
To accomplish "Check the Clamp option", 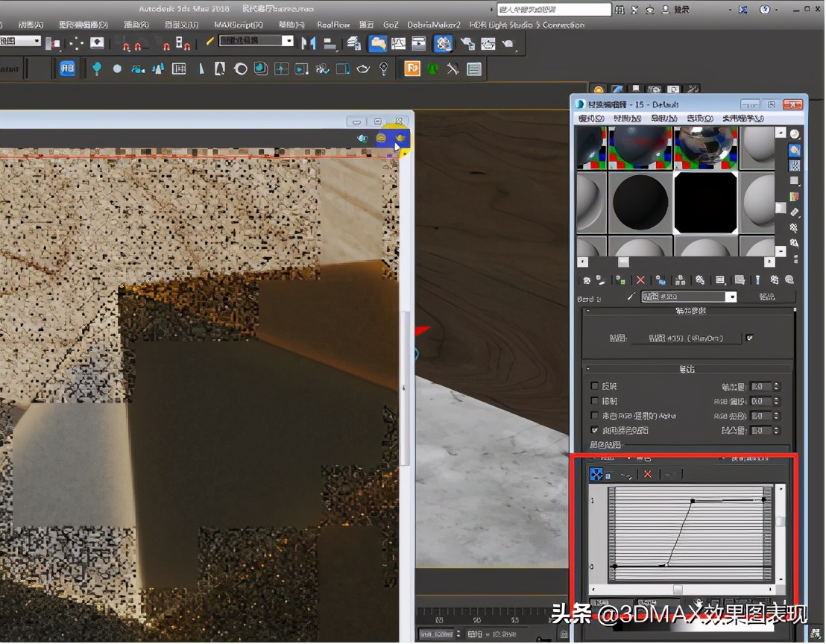I will coord(594,401).
